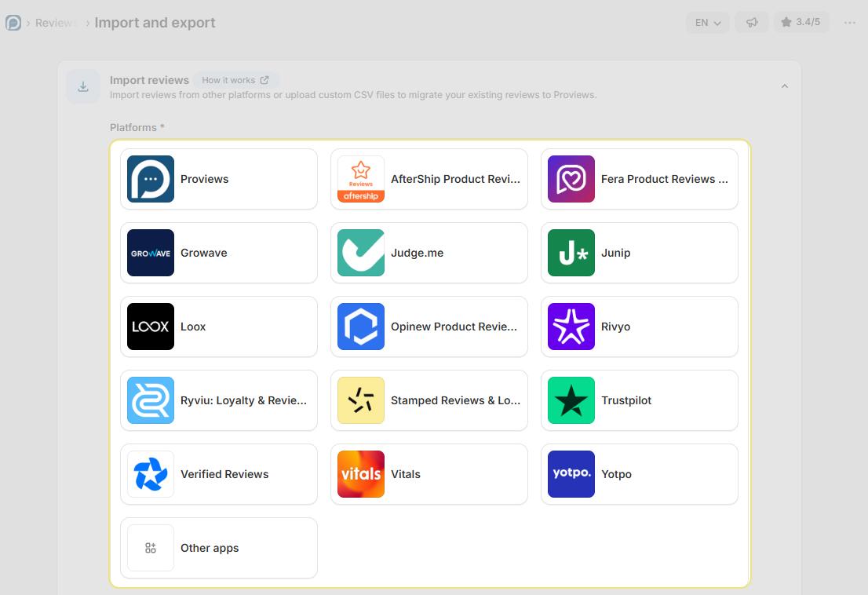Image resolution: width=868 pixels, height=595 pixels.
Task: Select Trustpilot platform name
Action: pos(626,401)
